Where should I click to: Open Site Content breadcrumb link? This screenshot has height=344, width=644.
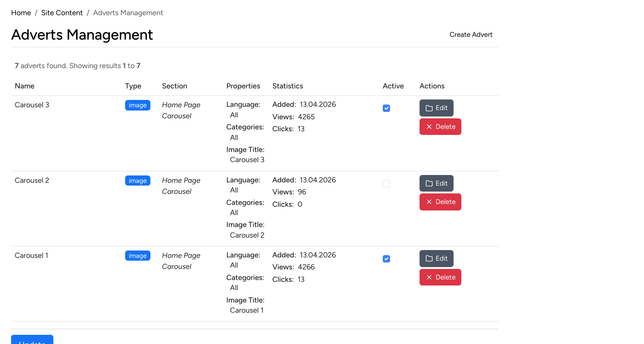(62, 13)
